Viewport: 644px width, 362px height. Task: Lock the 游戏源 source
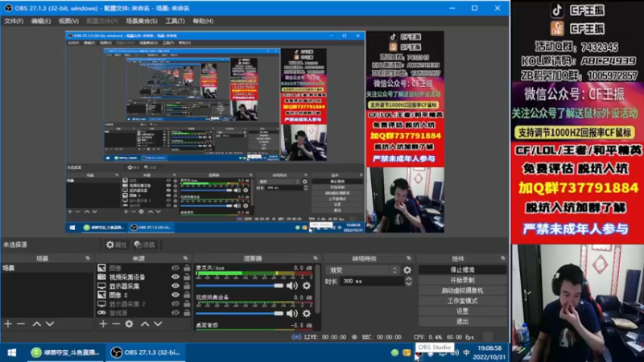pos(187,313)
